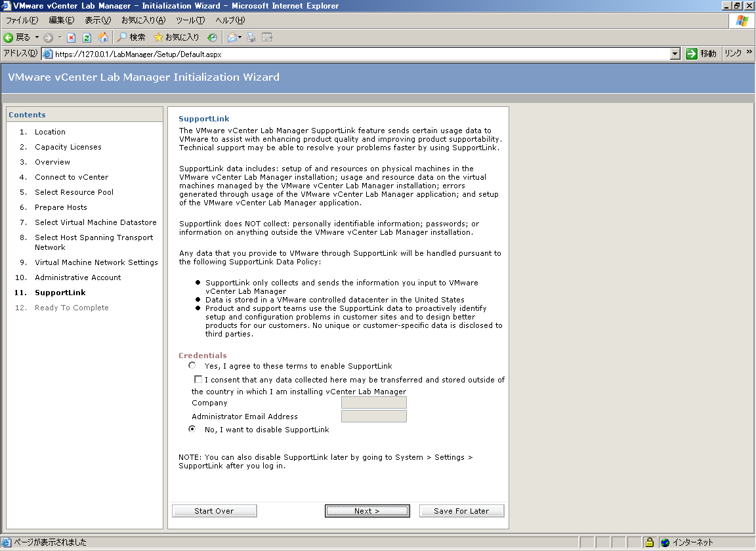Viewport: 756px width, 551px height.
Task: Expand the address bar URL dropdown
Action: 675,54
